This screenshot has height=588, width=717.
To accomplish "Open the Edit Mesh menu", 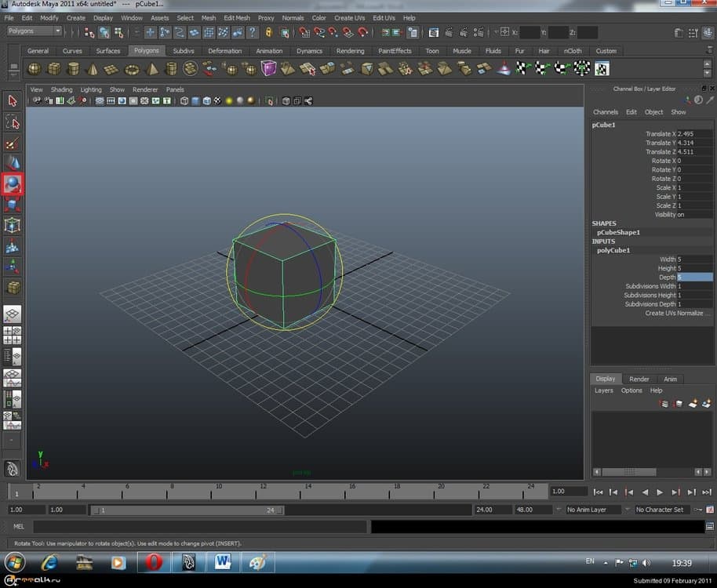I will pyautogui.click(x=236, y=17).
